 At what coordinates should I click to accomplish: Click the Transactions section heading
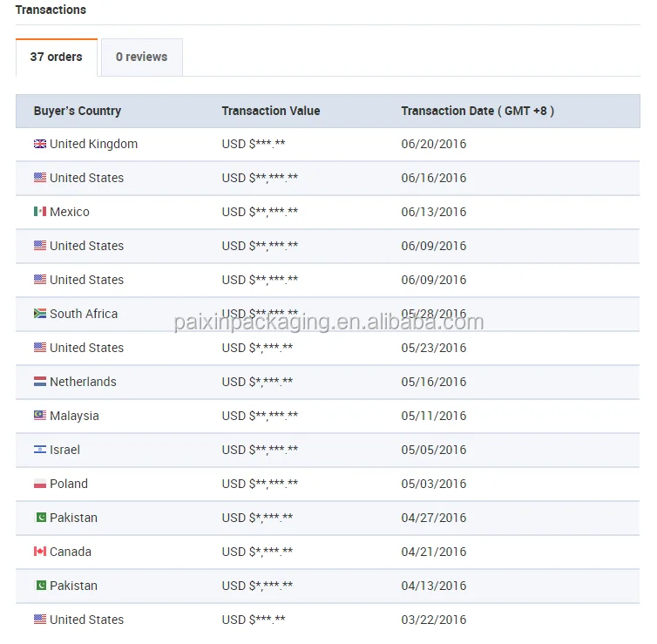(x=51, y=10)
